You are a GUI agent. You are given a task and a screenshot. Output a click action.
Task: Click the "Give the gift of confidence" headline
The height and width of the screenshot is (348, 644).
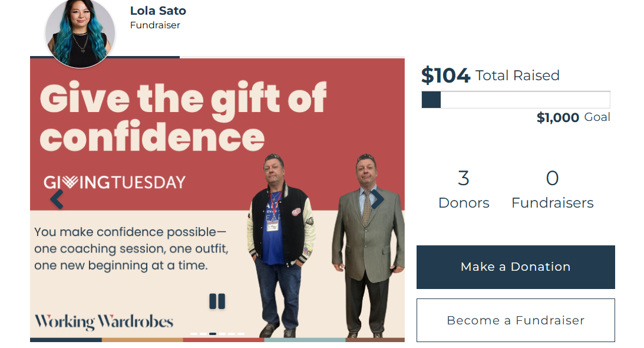pos(183,117)
